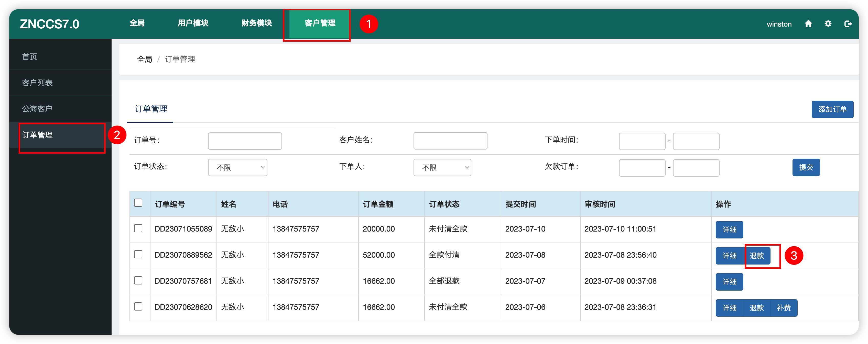Focus the 下单时间 end date field
The image size is (868, 344).
click(x=696, y=141)
